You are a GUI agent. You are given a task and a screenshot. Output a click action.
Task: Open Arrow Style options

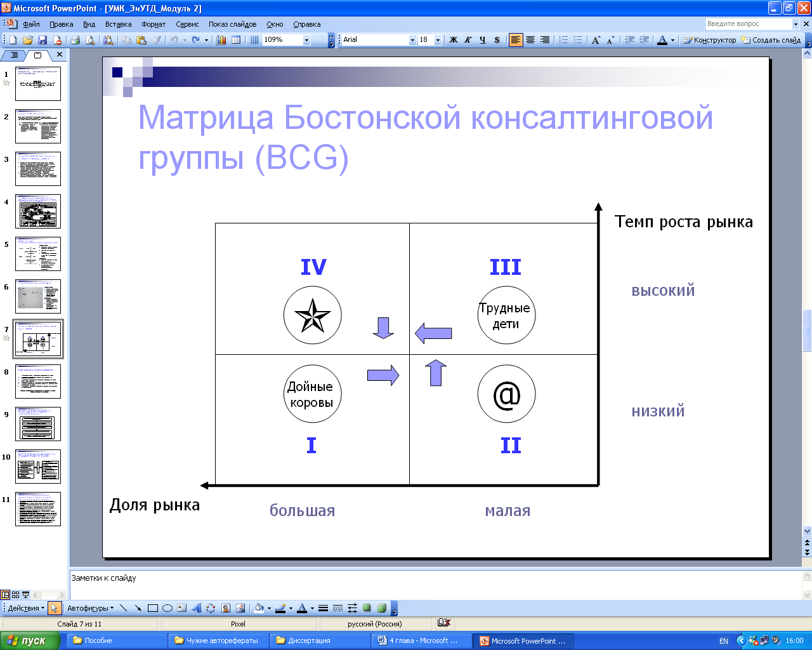pos(352,608)
